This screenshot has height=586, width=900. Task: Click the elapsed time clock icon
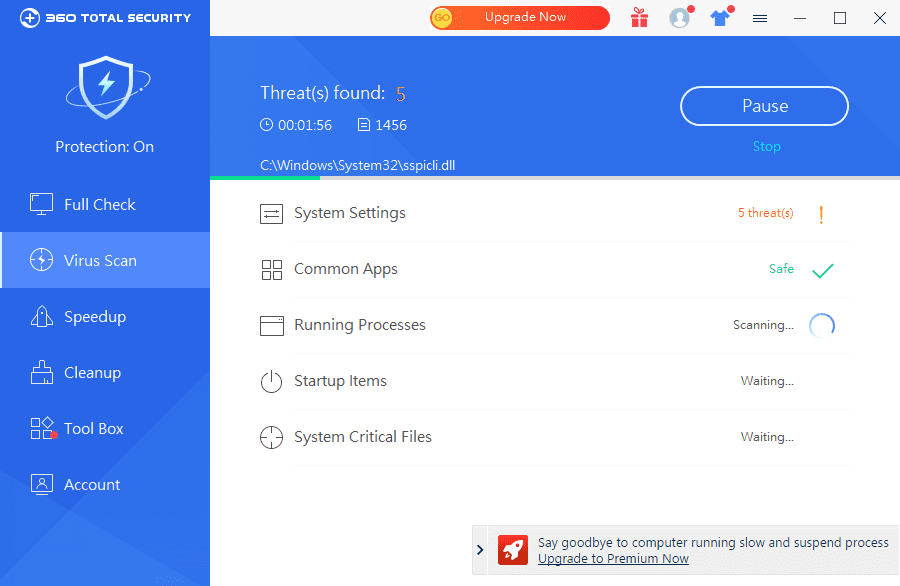pyautogui.click(x=266, y=125)
